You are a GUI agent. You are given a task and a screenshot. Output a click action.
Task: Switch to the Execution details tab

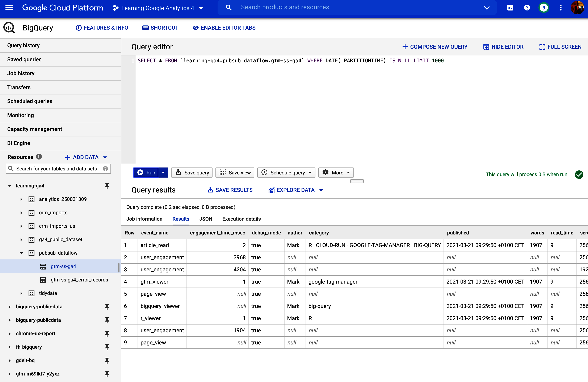click(241, 219)
